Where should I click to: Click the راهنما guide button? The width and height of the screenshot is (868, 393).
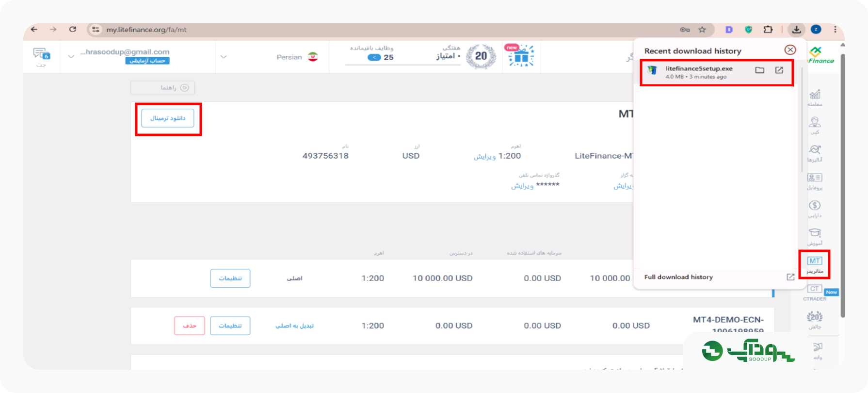pos(162,88)
